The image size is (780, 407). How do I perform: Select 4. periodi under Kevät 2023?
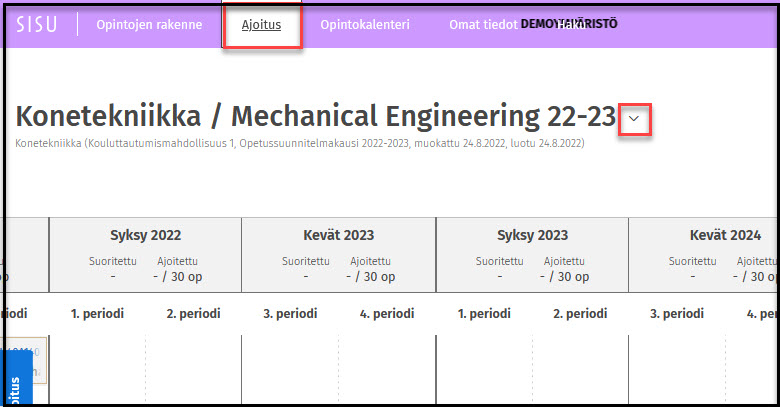[x=386, y=314]
